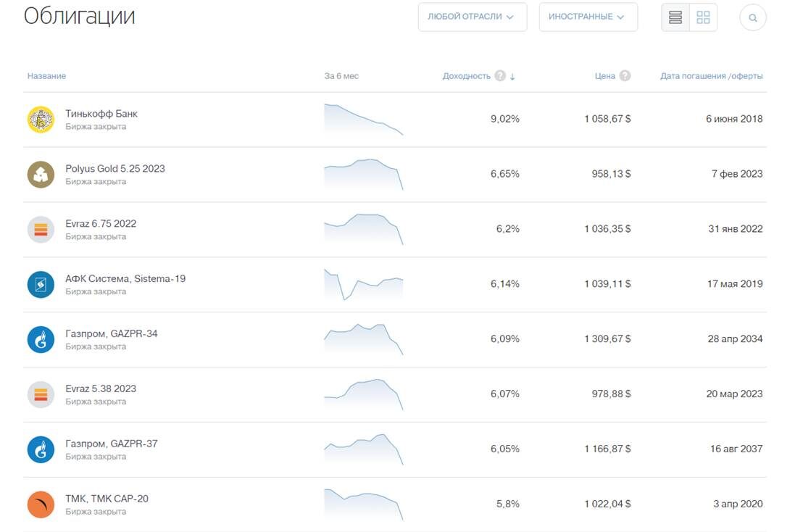The height and width of the screenshot is (532, 803).
Task: Click the 16 авг 2037 maturity date
Action: (x=736, y=449)
